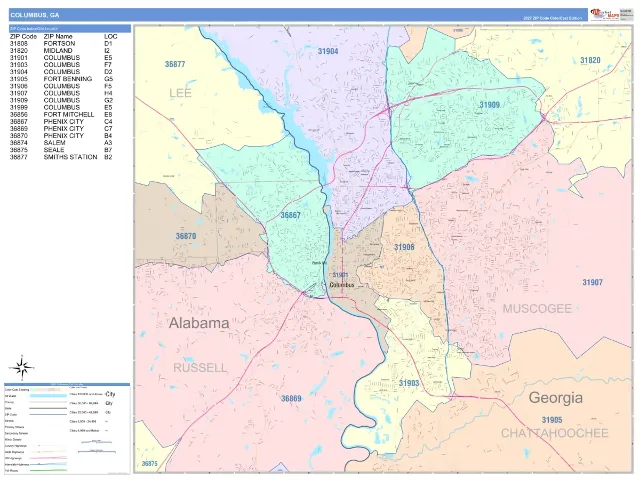Click the 31905 label on the map
The width and height of the screenshot is (640, 480).
pos(552,420)
